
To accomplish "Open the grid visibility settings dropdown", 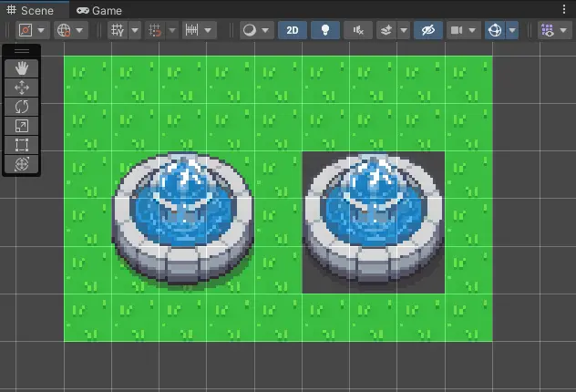I will [135, 30].
